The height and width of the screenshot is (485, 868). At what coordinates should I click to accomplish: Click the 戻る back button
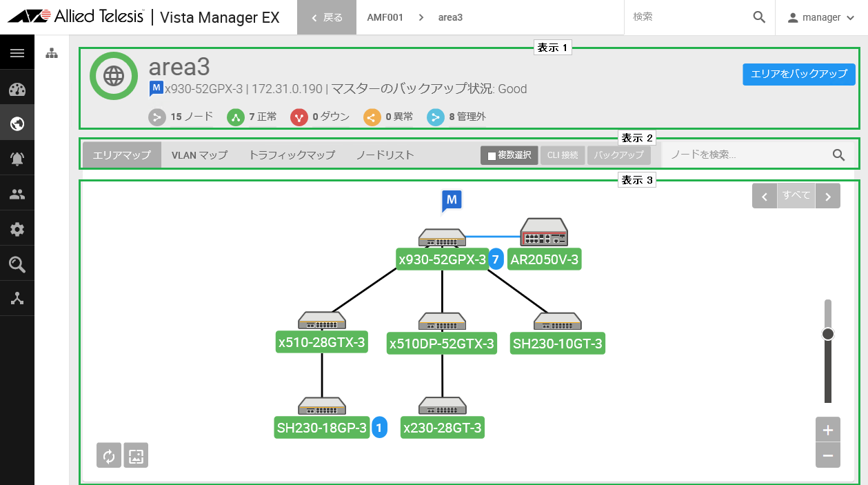[x=327, y=17]
